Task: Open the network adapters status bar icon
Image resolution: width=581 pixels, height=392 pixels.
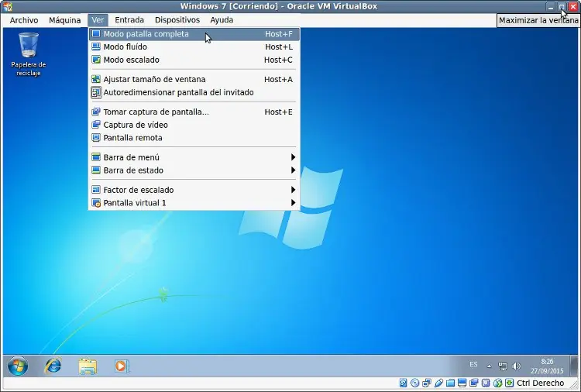Action: coord(427,383)
